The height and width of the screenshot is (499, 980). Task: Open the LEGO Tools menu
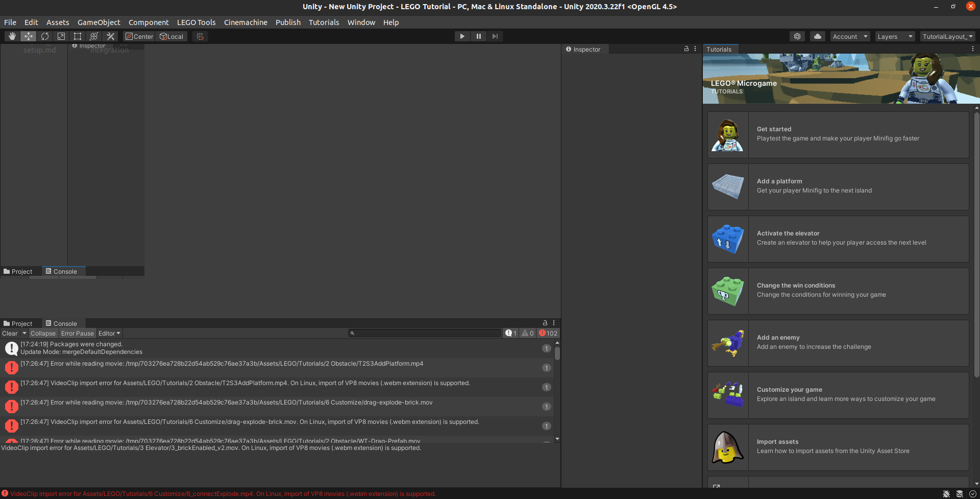197,22
